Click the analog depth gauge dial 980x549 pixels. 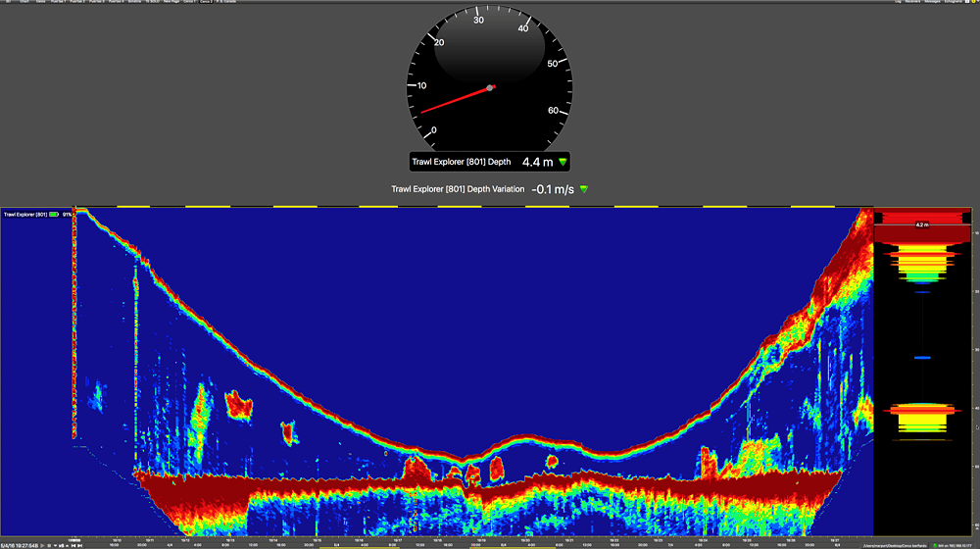tap(490, 74)
